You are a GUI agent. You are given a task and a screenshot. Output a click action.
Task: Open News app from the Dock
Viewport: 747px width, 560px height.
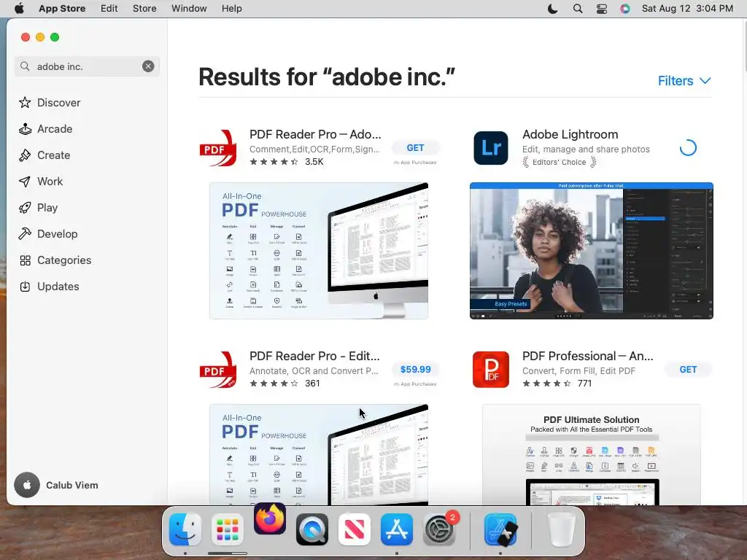355,529
